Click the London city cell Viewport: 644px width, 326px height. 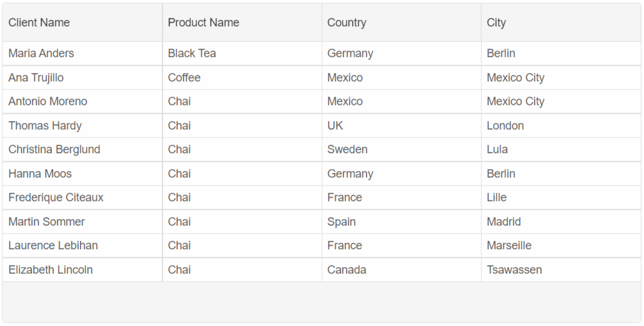(x=505, y=126)
